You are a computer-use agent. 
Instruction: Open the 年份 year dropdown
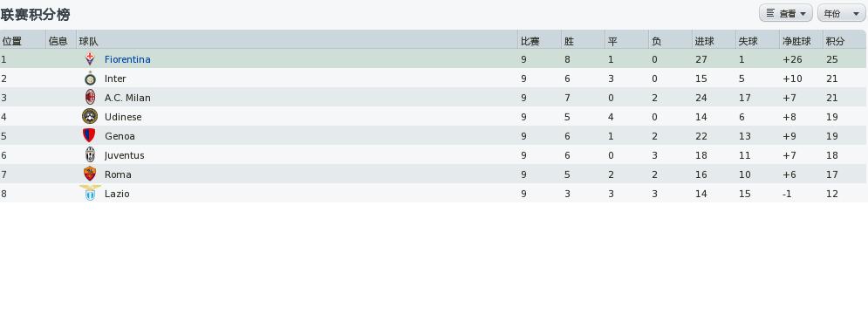point(841,13)
